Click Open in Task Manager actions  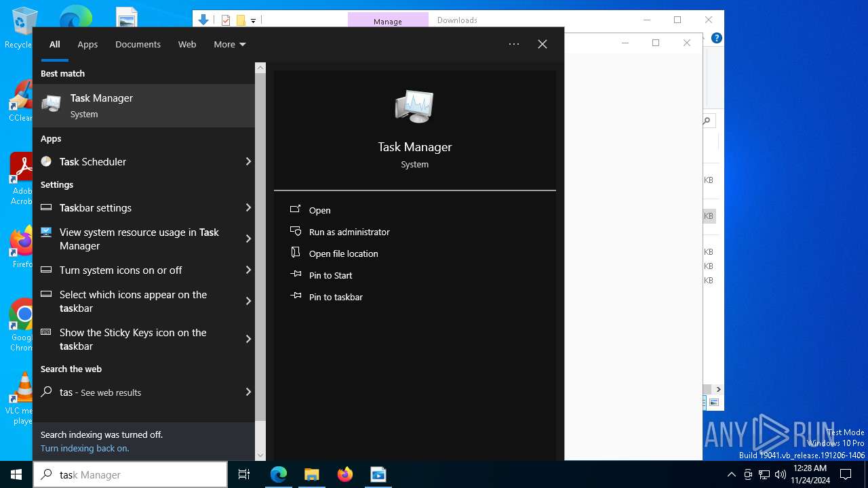320,210
